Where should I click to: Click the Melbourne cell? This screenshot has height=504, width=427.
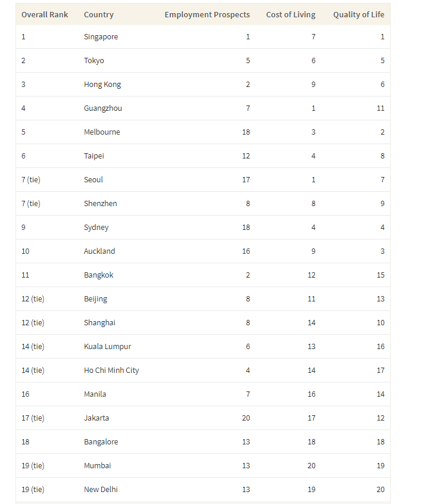point(102,132)
